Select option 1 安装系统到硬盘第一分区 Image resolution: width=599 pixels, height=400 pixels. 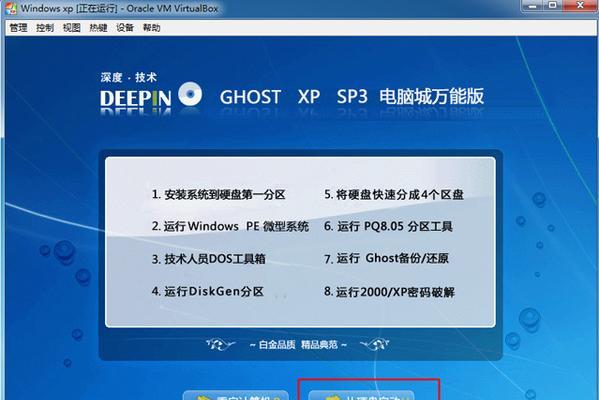(x=219, y=194)
